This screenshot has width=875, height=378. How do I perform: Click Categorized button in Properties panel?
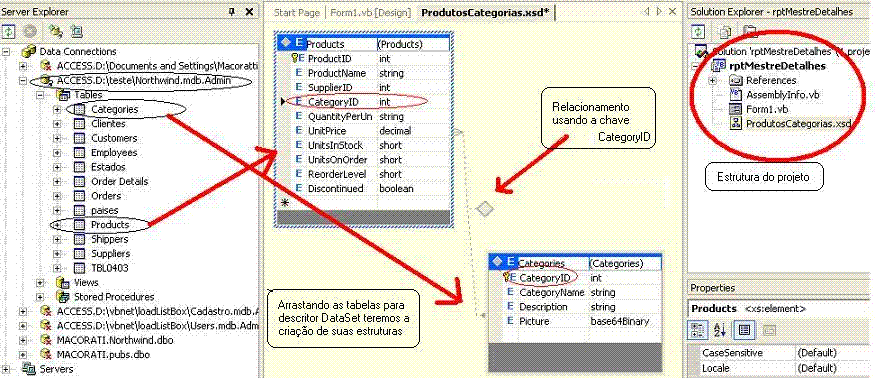tap(698, 330)
